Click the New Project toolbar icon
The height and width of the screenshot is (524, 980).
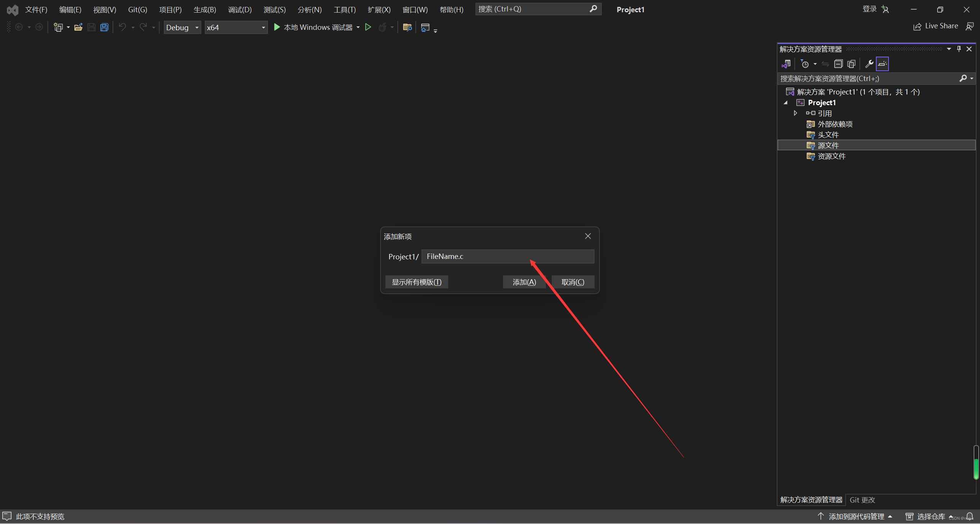(58, 27)
